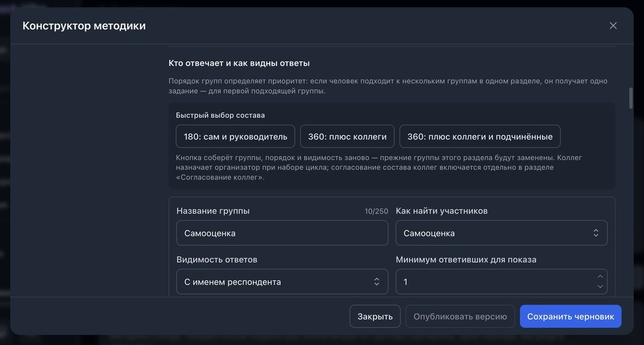Click the dialog's vertical scrollbar thumb
The height and width of the screenshot is (345, 644).
(x=631, y=98)
